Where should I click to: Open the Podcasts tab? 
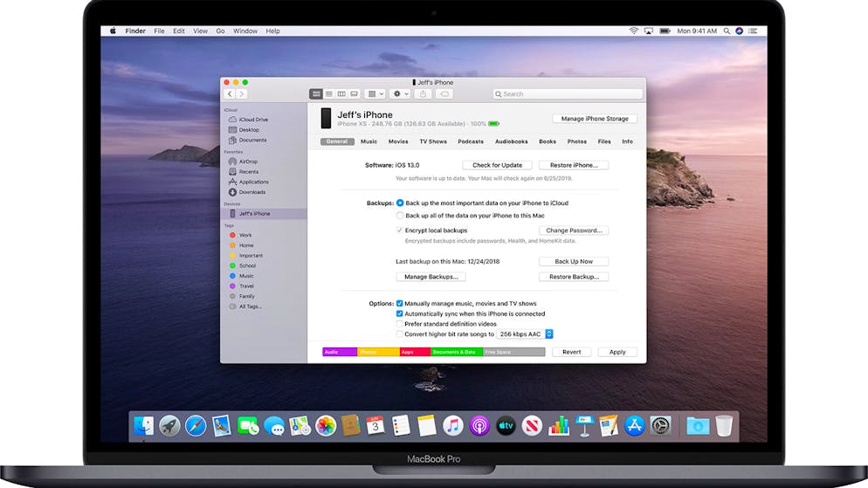click(x=471, y=141)
